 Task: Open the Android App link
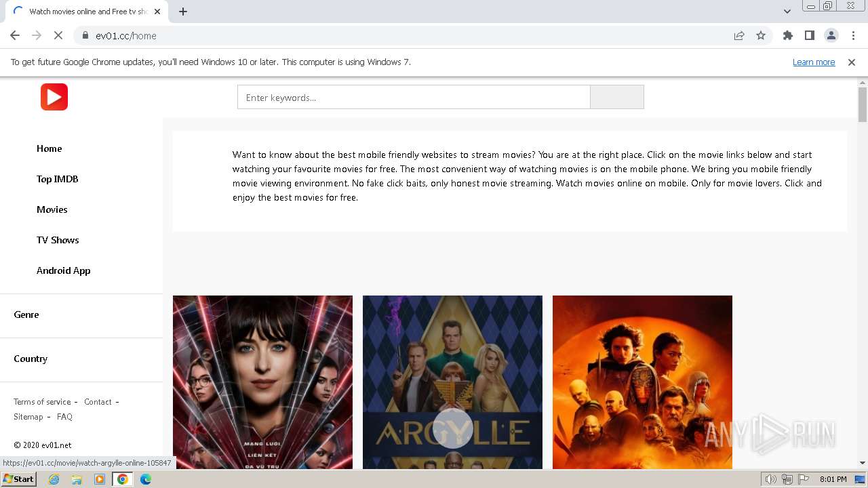tap(64, 270)
